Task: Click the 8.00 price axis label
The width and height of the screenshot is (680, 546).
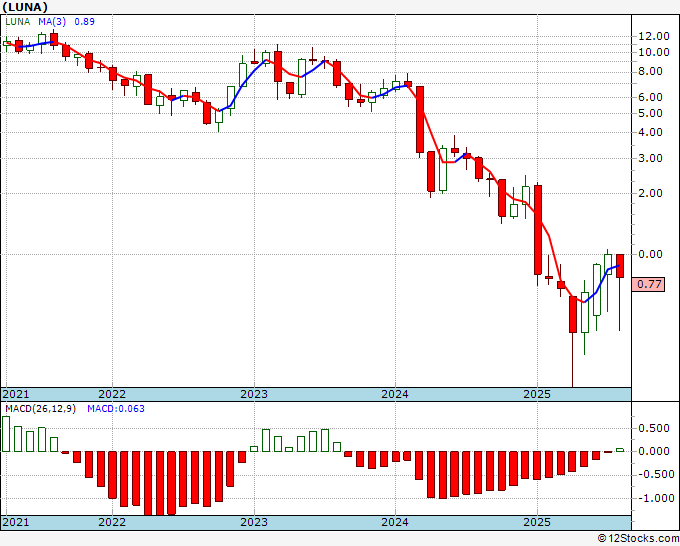Action: (650, 72)
